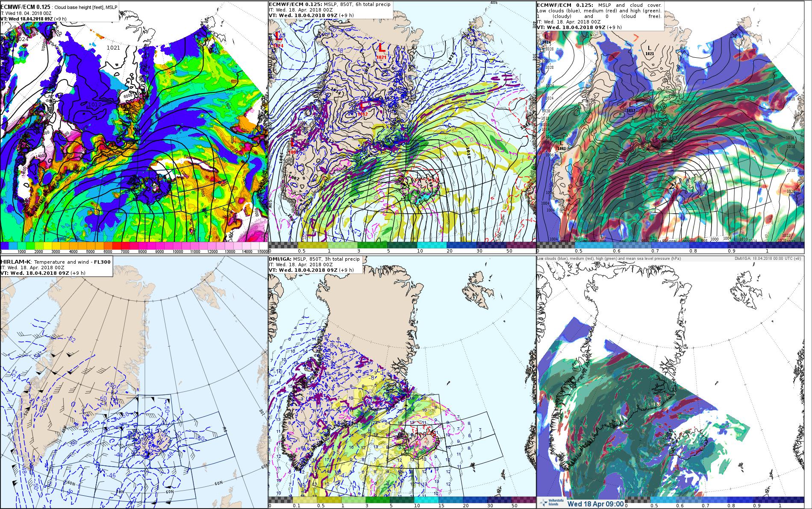Click the dark green 5 mm swatch on ECMWF precip scale
812x509 pixels.
(x=402, y=245)
